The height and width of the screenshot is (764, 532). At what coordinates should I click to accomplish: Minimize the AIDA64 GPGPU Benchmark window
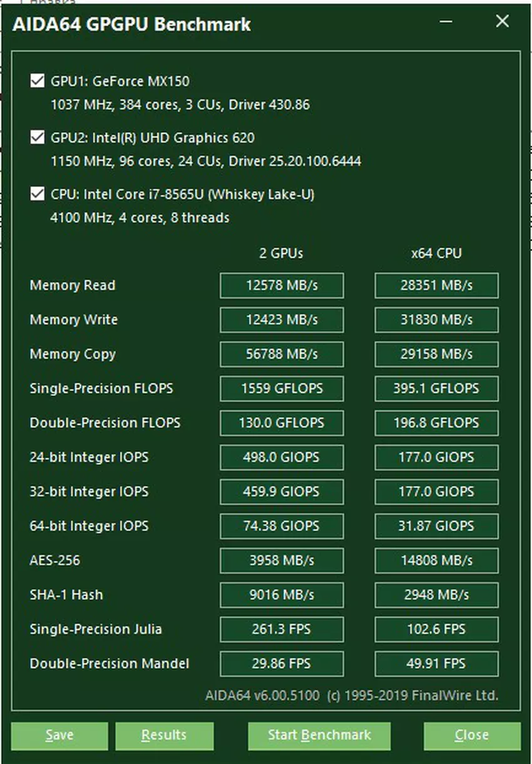446,22
